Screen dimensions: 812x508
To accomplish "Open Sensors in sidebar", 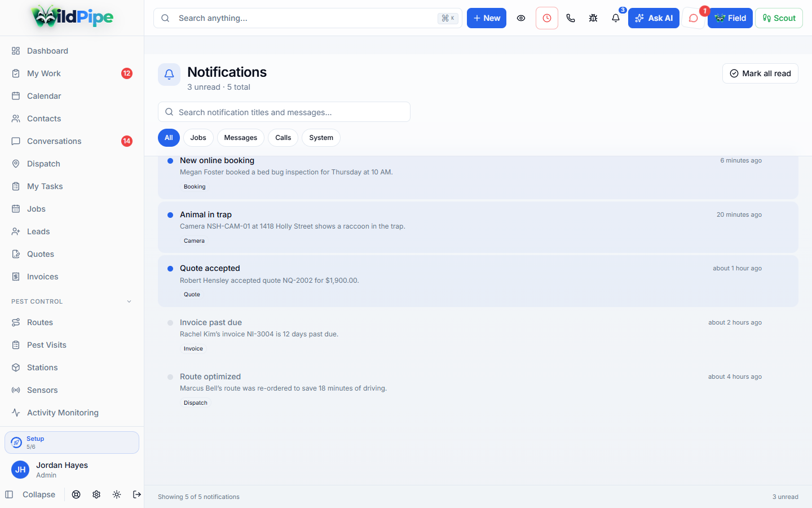I will pos(72,390).
